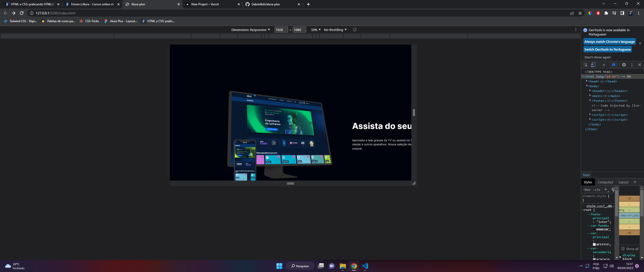The image size is (644, 272).
Task: Toggle the .cls element classes panel
Action: tap(597, 190)
